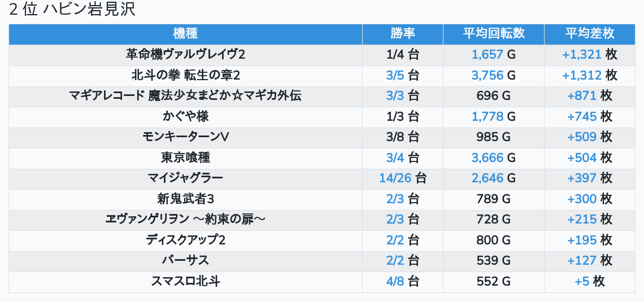Click the 平均回転数 column header

(493, 34)
